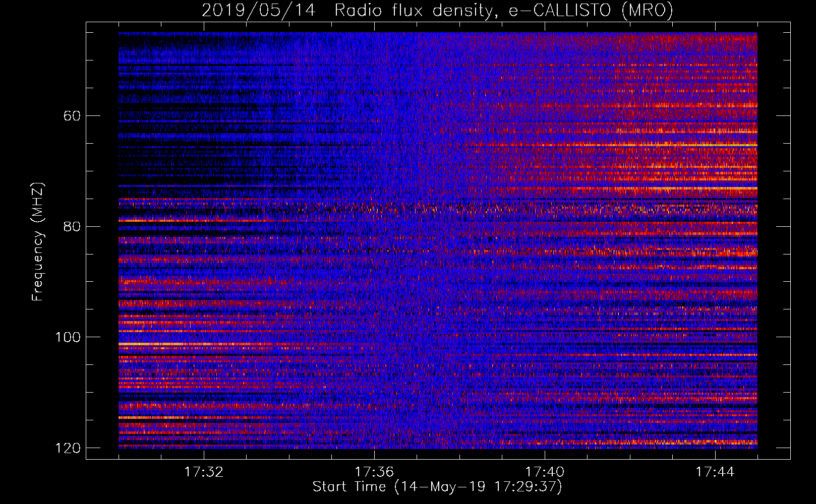Image resolution: width=816 pixels, height=504 pixels.
Task: Click the "Frequency (MHZ)" axis label
Action: [x=37, y=241]
